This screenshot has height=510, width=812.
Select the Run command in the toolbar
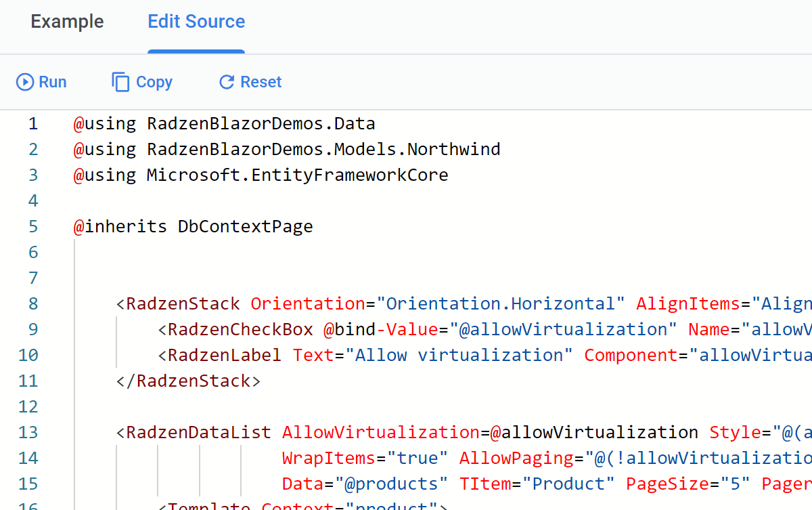coord(41,81)
